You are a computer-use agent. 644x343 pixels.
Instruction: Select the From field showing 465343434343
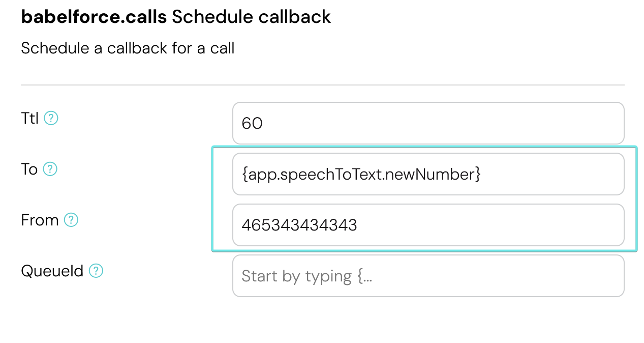point(428,225)
